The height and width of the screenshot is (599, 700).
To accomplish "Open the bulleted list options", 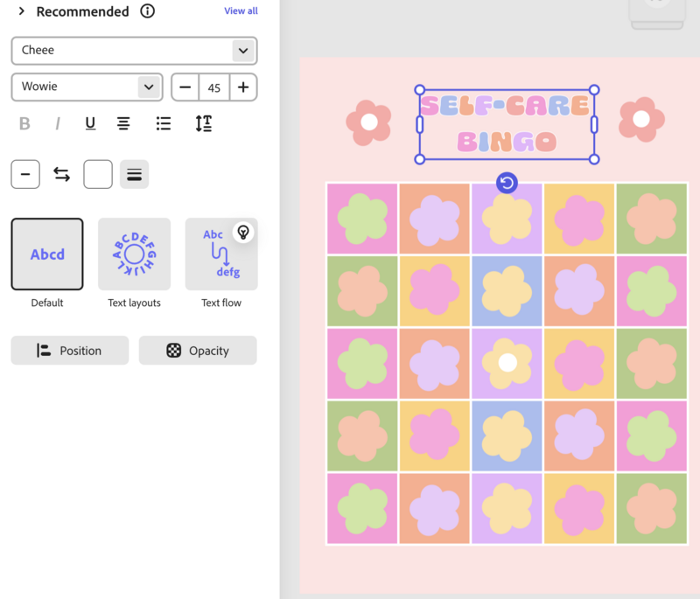I will tap(164, 123).
